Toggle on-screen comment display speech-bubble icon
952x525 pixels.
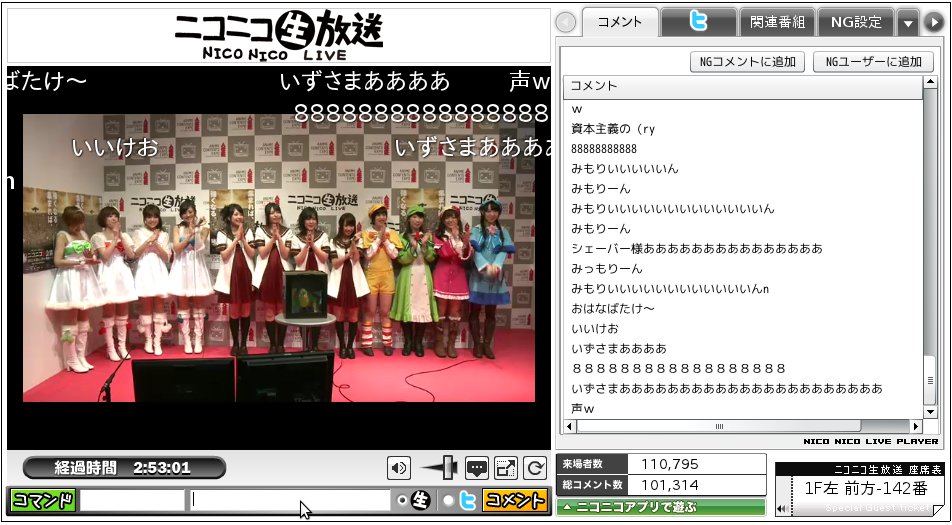point(477,468)
